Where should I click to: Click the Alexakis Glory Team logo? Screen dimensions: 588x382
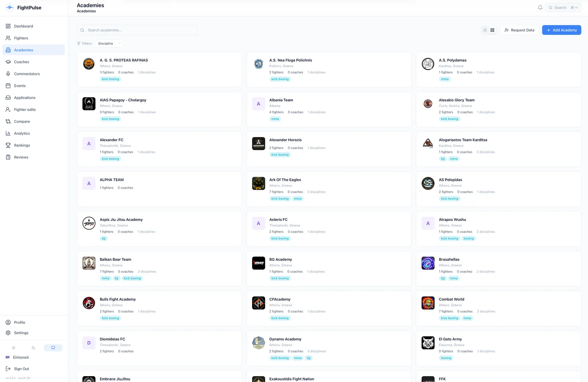pos(428,104)
